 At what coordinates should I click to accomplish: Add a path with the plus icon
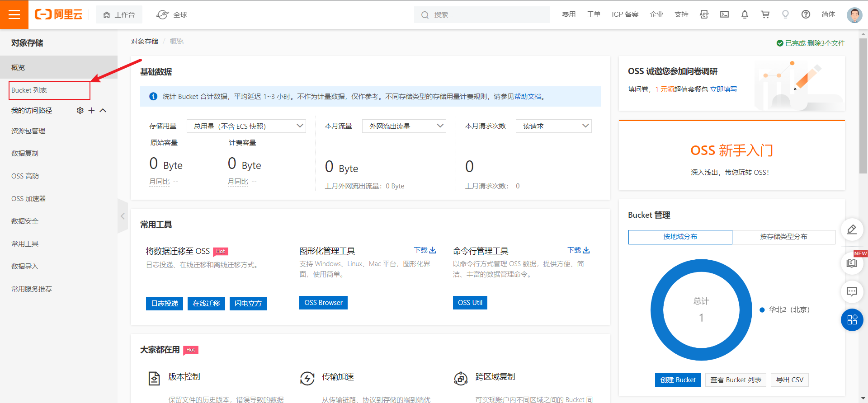[x=91, y=110]
